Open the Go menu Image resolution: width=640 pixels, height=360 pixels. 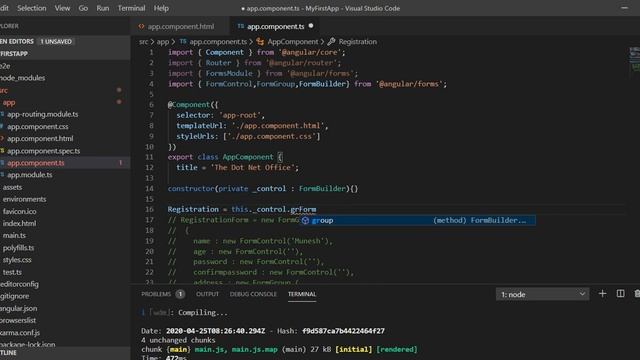pos(83,8)
